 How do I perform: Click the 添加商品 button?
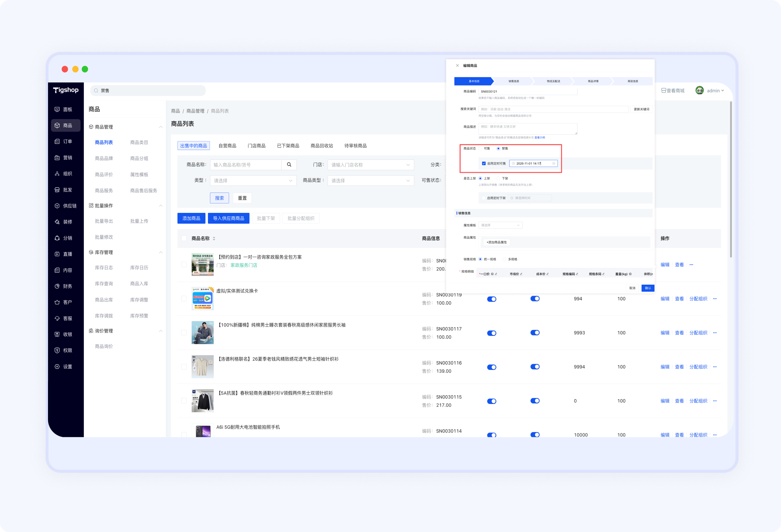191,218
